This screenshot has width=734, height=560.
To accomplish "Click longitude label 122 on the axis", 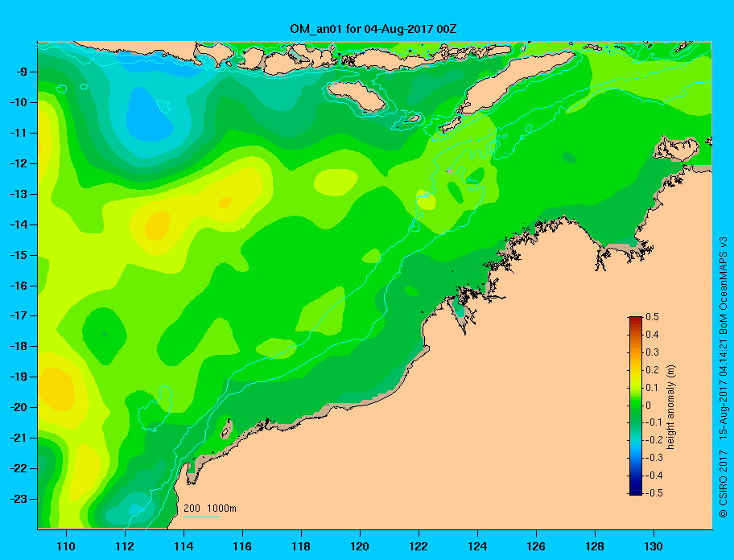I will (419, 546).
